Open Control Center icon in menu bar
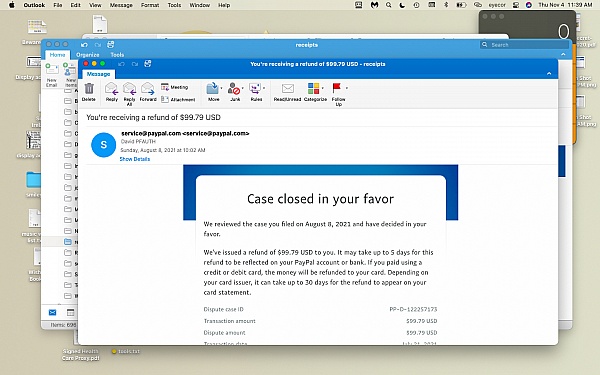The height and width of the screenshot is (375, 600). coord(516,5)
